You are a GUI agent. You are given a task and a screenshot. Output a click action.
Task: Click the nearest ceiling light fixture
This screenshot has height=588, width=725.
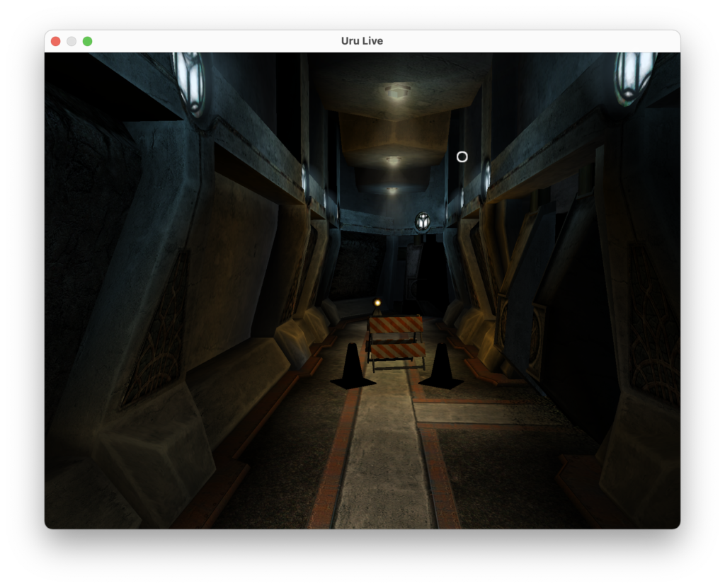click(x=398, y=91)
